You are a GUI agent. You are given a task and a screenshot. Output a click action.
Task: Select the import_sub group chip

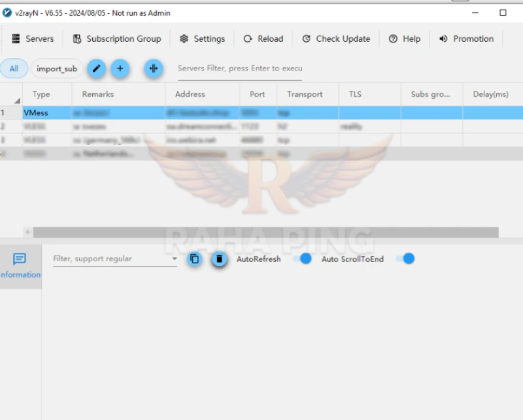(57, 69)
